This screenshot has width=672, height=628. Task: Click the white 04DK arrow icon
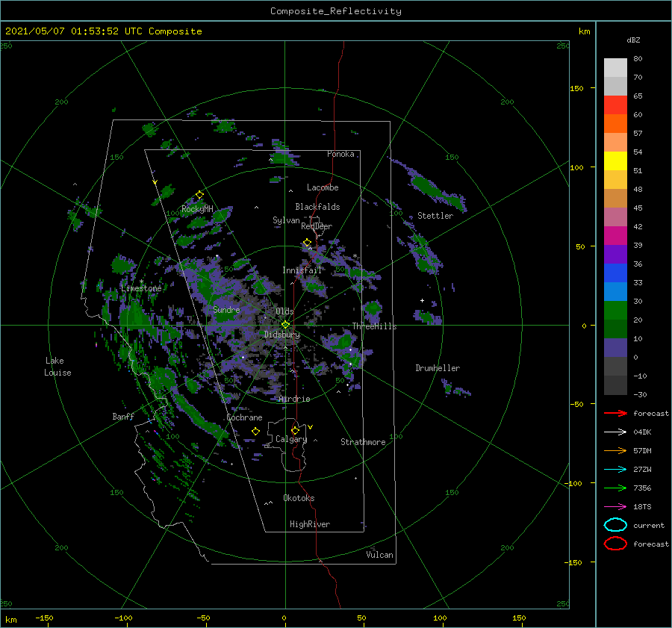(x=615, y=432)
